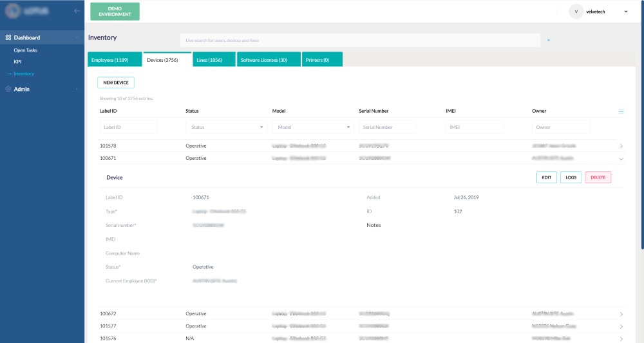Open Software Licenses (30) tab
This screenshot has height=343, width=644.
coord(269,59)
